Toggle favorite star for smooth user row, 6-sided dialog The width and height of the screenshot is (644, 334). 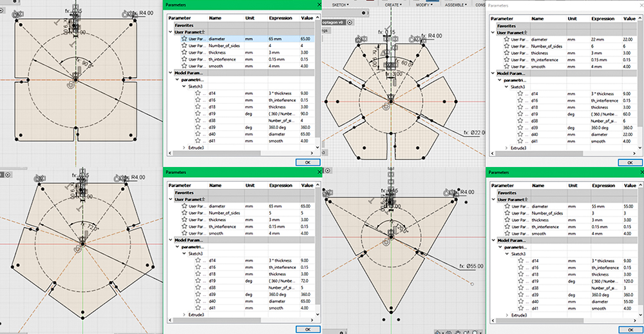click(506, 66)
